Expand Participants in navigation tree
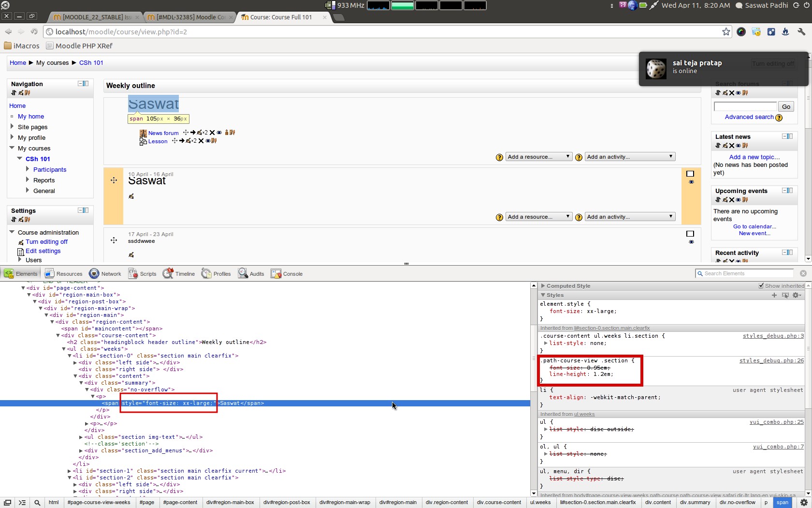The height and width of the screenshot is (508, 812). click(28, 169)
